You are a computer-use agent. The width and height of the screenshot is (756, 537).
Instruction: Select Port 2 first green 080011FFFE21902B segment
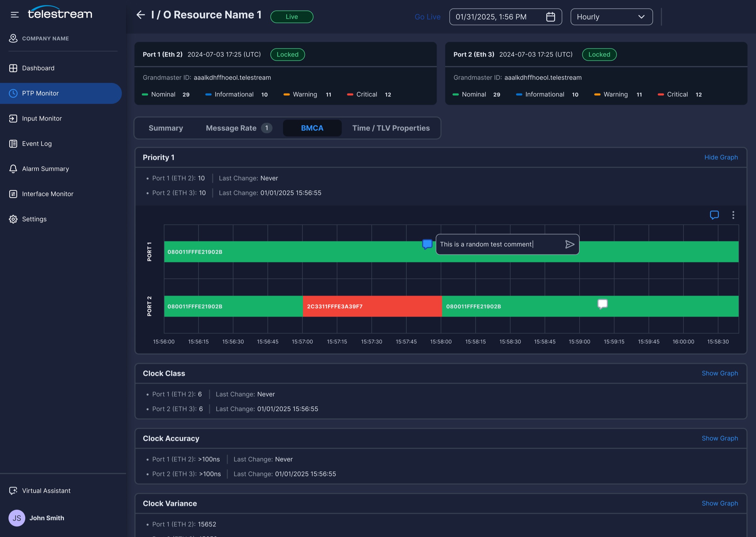[x=233, y=306]
